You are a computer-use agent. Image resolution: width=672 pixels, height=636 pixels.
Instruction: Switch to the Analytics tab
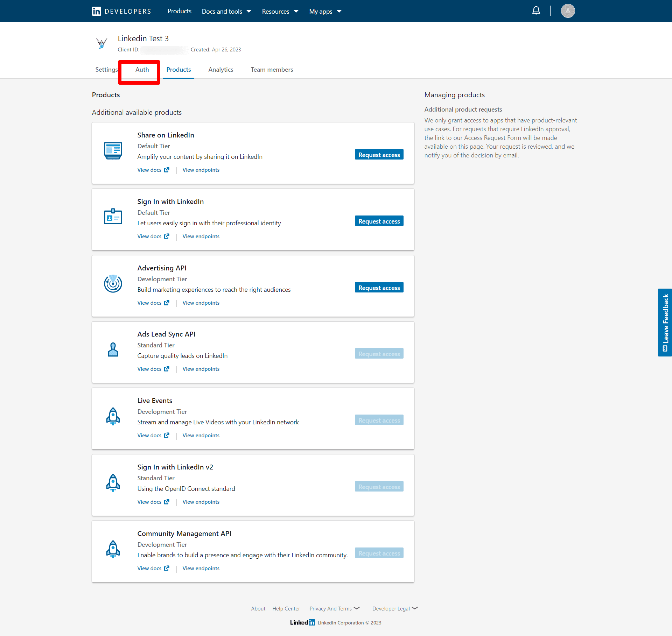[221, 69]
